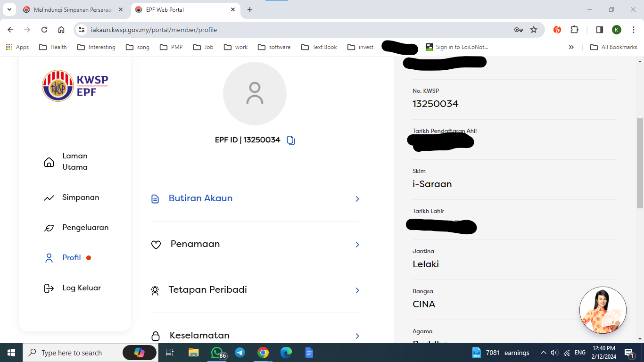The image size is (644, 362).
Task: Toggle the browser side panel
Action: (x=599, y=30)
